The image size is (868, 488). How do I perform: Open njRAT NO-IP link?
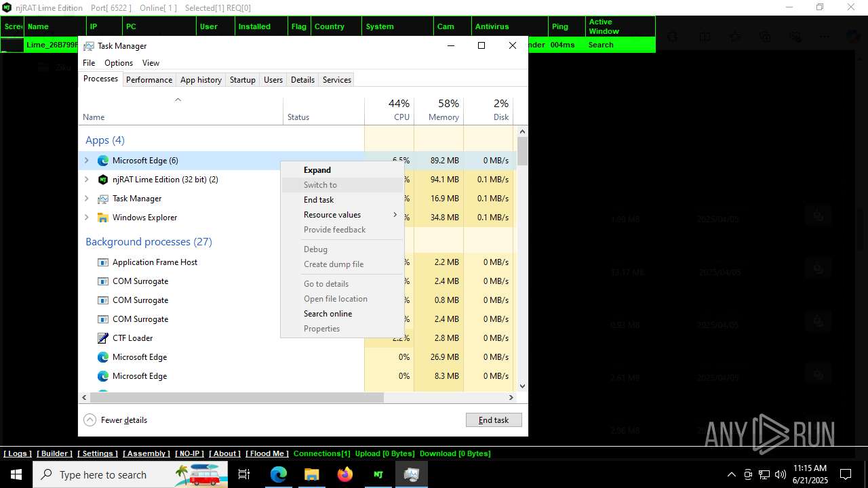coord(190,453)
